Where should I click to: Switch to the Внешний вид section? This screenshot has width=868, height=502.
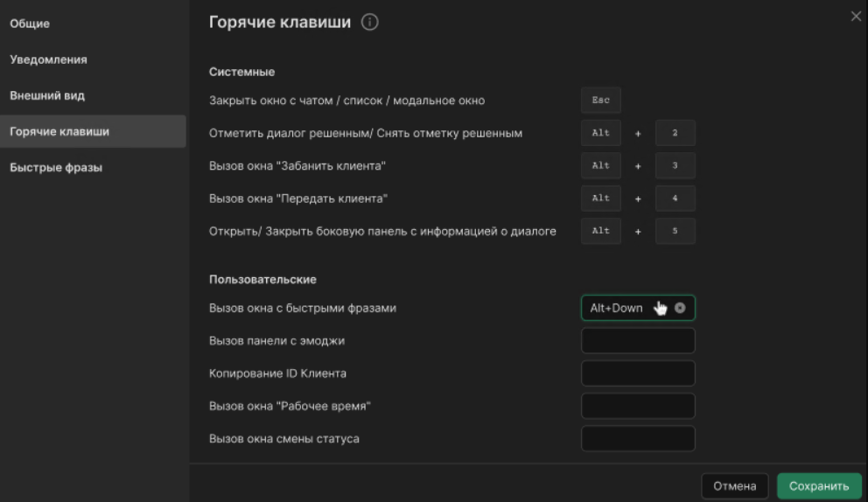click(x=47, y=95)
